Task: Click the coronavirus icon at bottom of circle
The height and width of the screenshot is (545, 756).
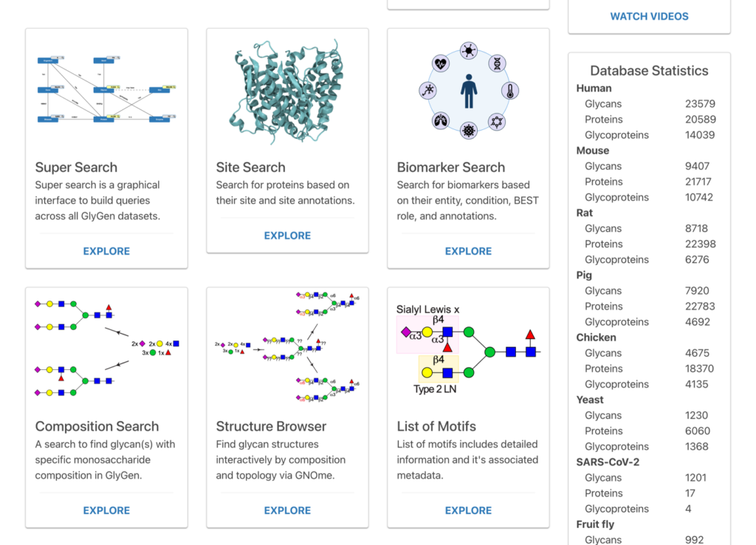Action: click(x=468, y=131)
